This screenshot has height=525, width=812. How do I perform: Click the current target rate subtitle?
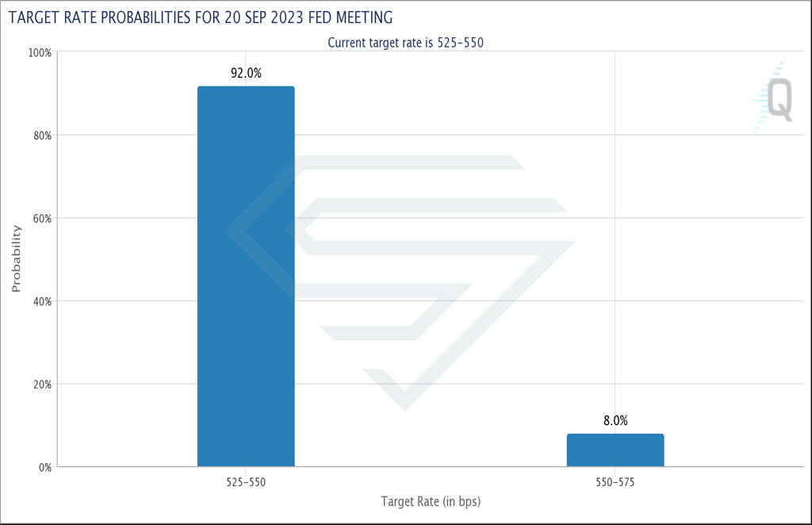point(405,43)
